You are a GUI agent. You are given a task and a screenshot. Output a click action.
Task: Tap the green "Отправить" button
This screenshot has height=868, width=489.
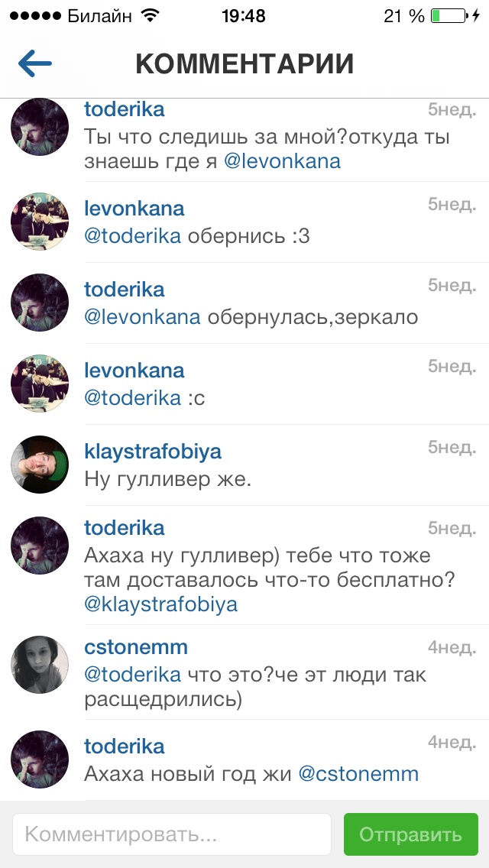click(x=410, y=834)
